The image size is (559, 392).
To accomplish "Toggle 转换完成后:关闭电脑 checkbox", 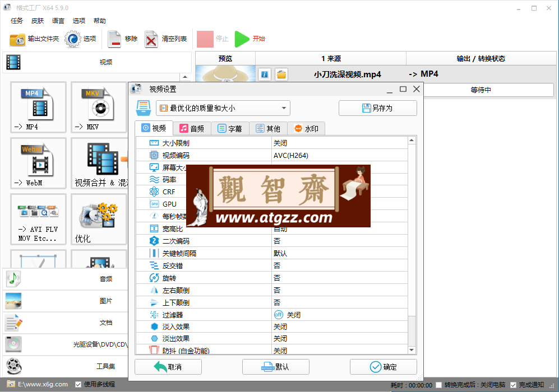I will click(x=439, y=385).
